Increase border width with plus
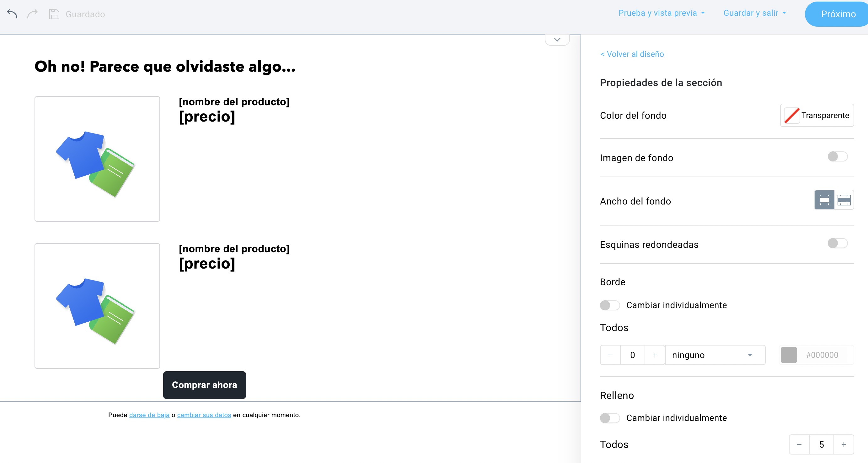The height and width of the screenshot is (463, 868). point(655,355)
